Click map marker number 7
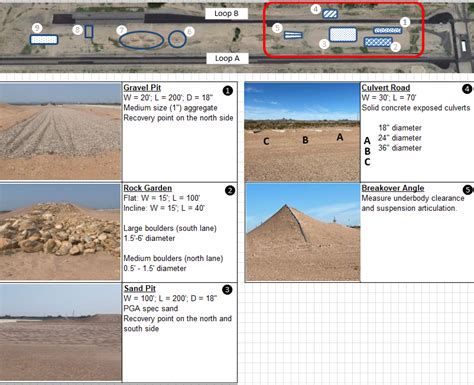 (x=121, y=31)
